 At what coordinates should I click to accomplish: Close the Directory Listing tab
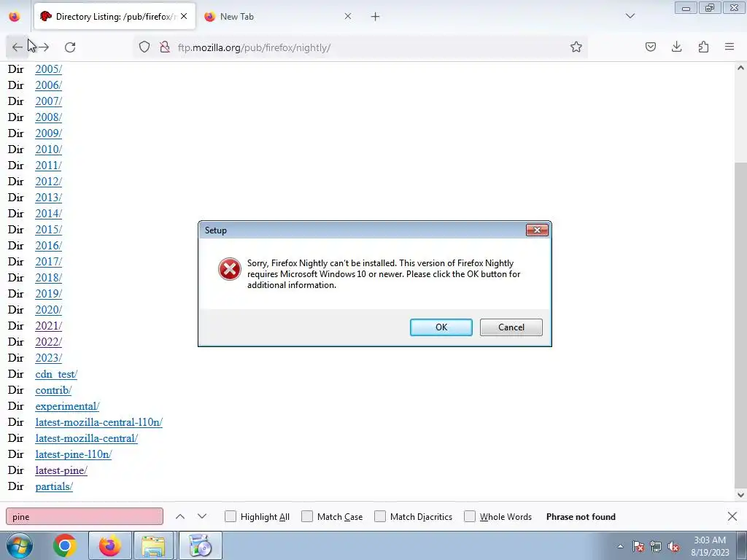[184, 16]
